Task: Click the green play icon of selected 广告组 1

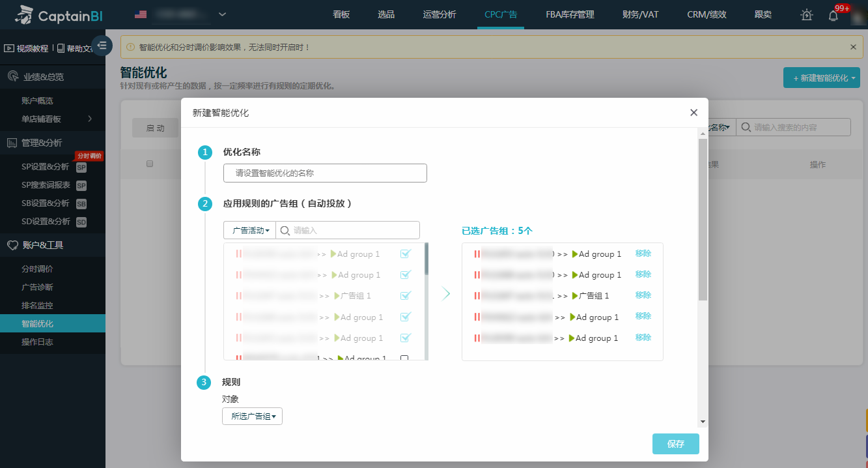Action: pyautogui.click(x=575, y=296)
